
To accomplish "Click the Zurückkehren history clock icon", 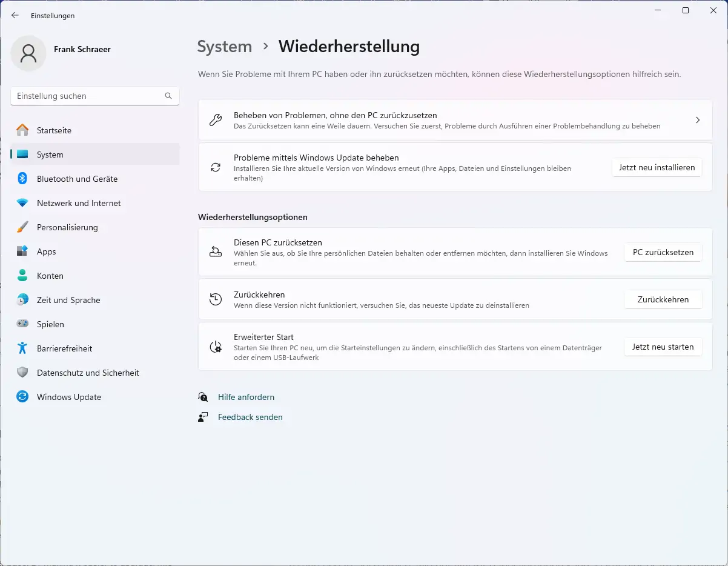I will pos(216,299).
